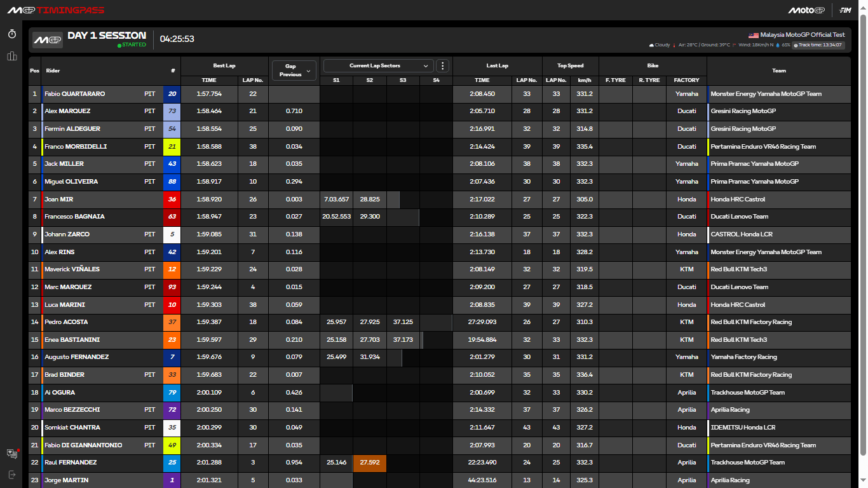Select rider Fabio QUARTARARO row name
This screenshot has height=488, width=868.
75,94
